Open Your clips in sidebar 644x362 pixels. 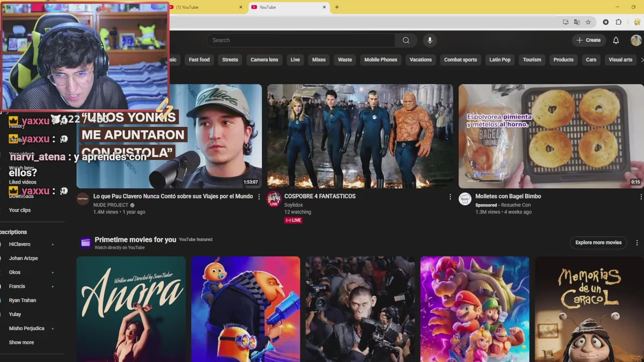click(x=20, y=210)
